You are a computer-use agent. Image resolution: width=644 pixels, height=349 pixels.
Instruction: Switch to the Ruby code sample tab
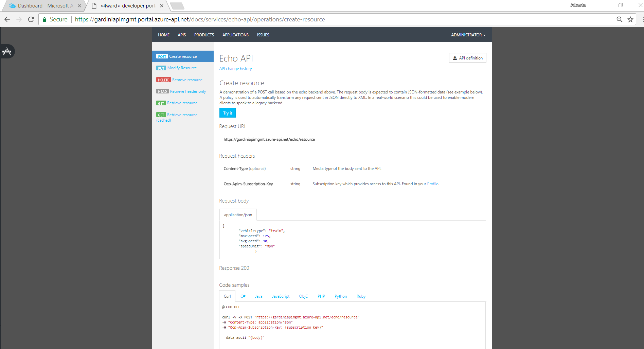[361, 296]
